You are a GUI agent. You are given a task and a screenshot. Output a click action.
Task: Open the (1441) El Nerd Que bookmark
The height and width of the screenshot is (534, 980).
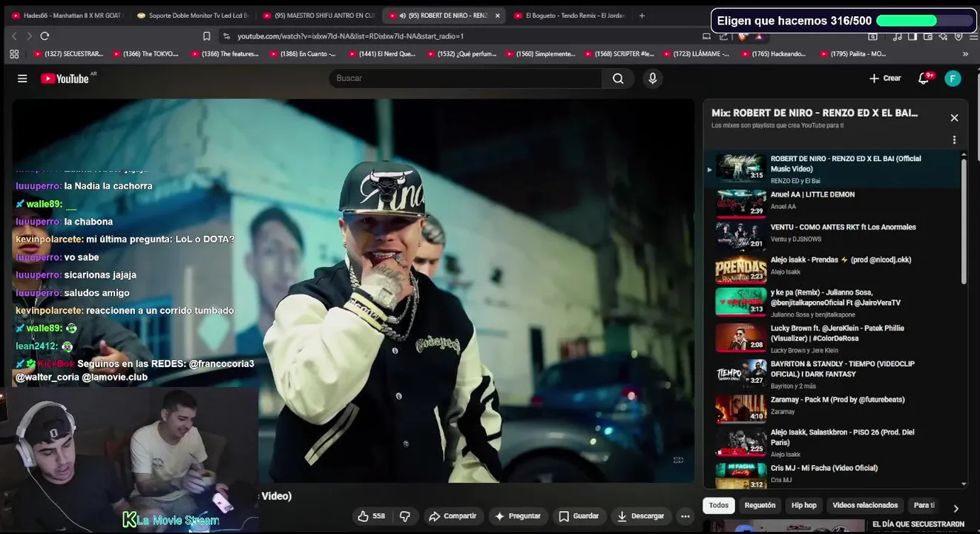coord(382,54)
